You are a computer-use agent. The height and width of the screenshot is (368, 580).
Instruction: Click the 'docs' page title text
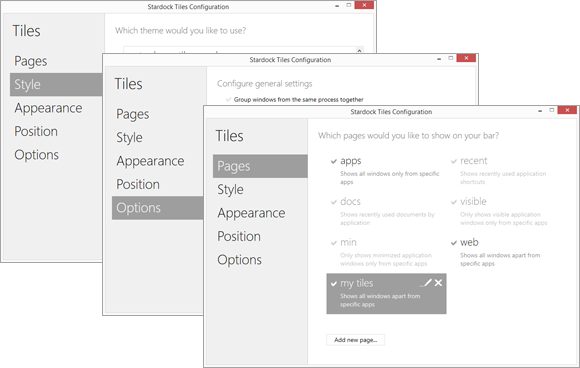[350, 202]
